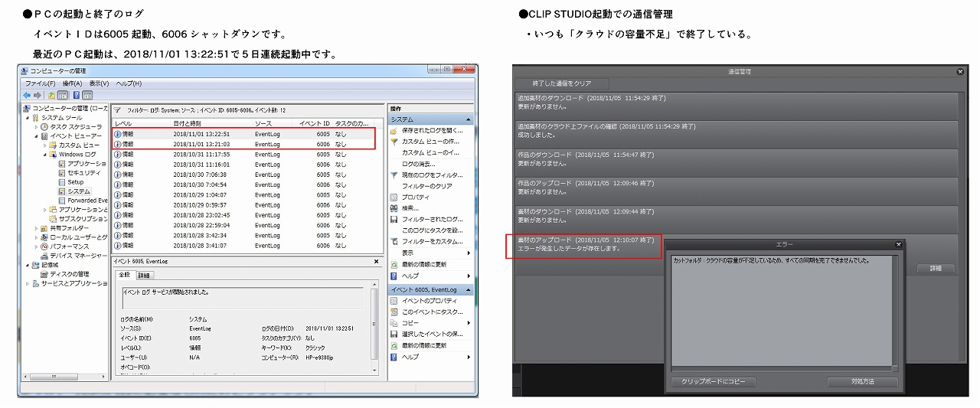
Task: Expand サービスとアプリケーション tree node
Action: tap(28, 283)
